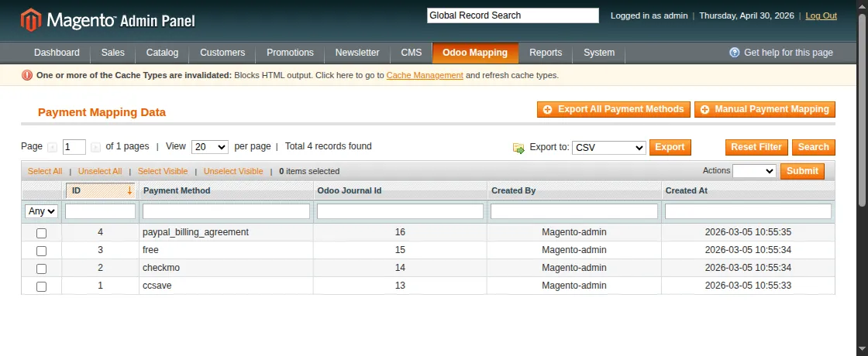Viewport: 868px width, 356px height.
Task: Click the page vertical scrollbar
Action: 863,111
